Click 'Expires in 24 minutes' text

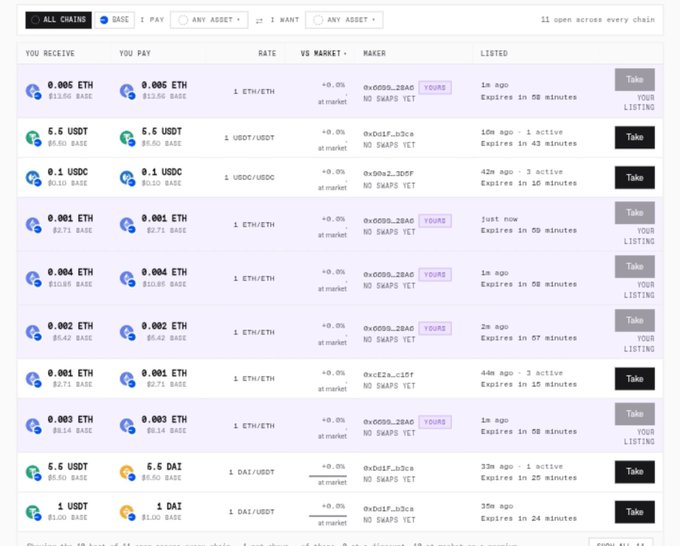pyautogui.click(x=529, y=518)
